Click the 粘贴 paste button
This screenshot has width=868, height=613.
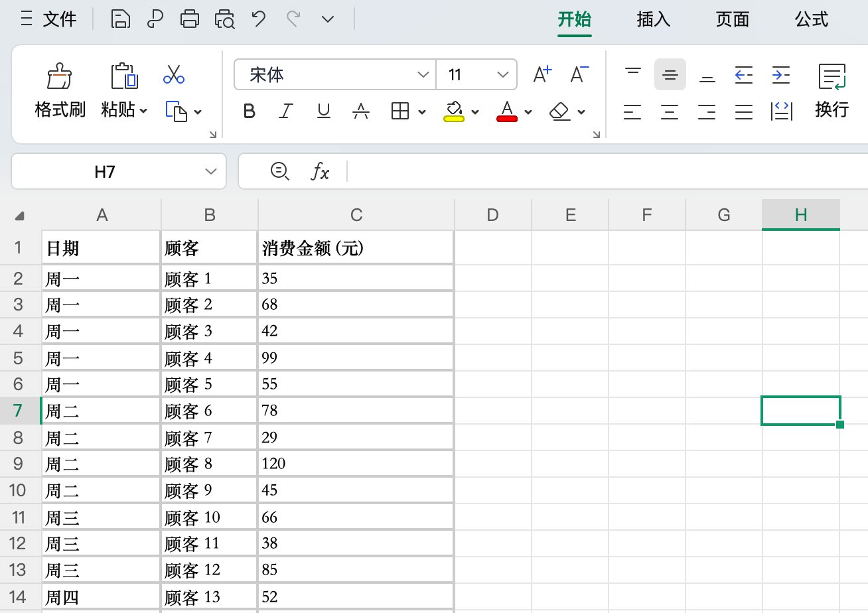pyautogui.click(x=123, y=90)
